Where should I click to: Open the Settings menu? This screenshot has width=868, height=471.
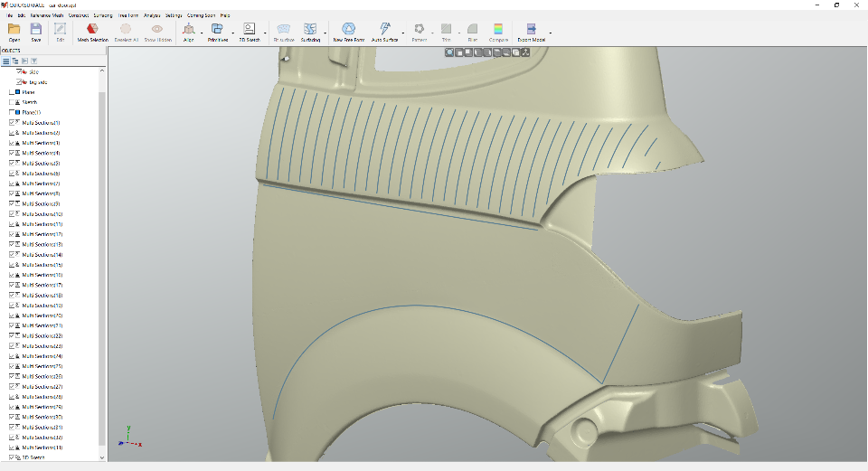[174, 15]
